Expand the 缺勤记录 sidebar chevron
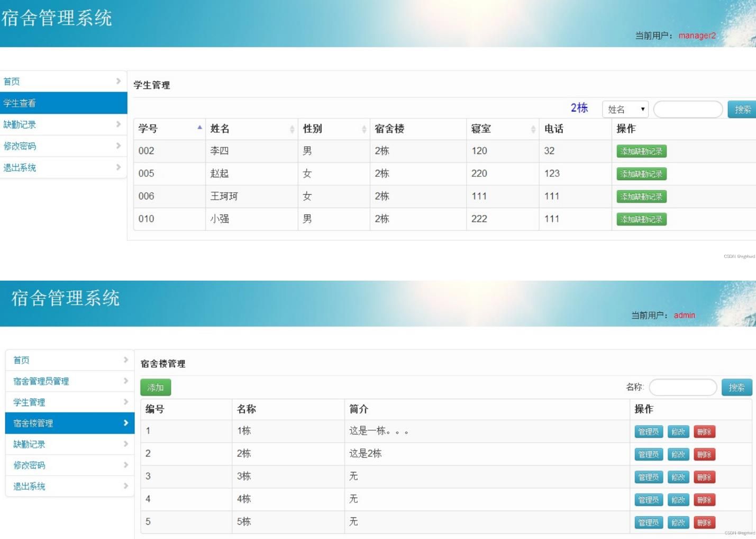756x539 pixels. [118, 124]
